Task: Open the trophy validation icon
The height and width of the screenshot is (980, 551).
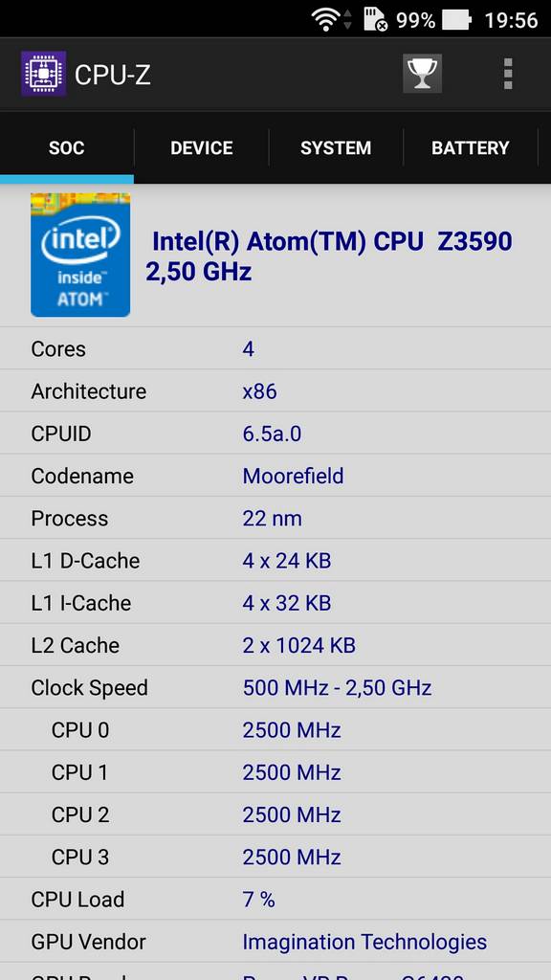Action: pyautogui.click(x=422, y=74)
